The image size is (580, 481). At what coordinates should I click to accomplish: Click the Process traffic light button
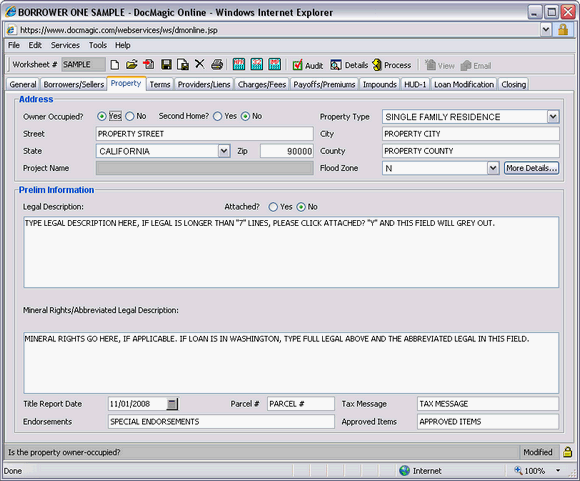click(392, 65)
